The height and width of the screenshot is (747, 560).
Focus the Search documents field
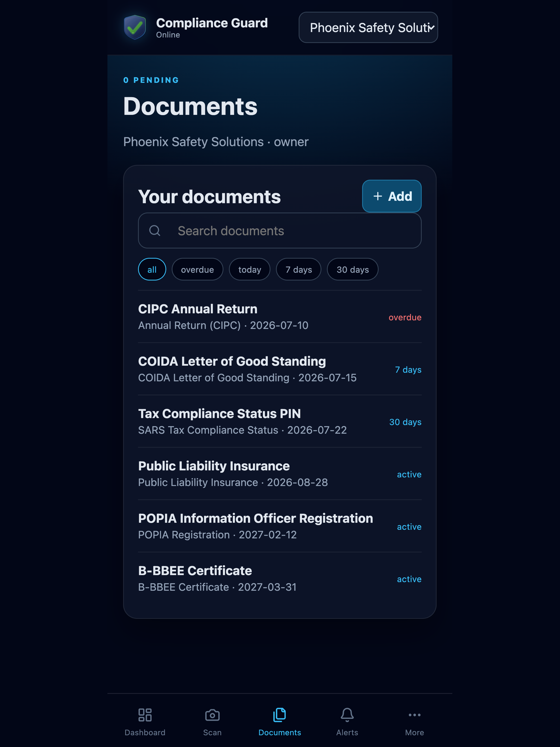pyautogui.click(x=279, y=231)
